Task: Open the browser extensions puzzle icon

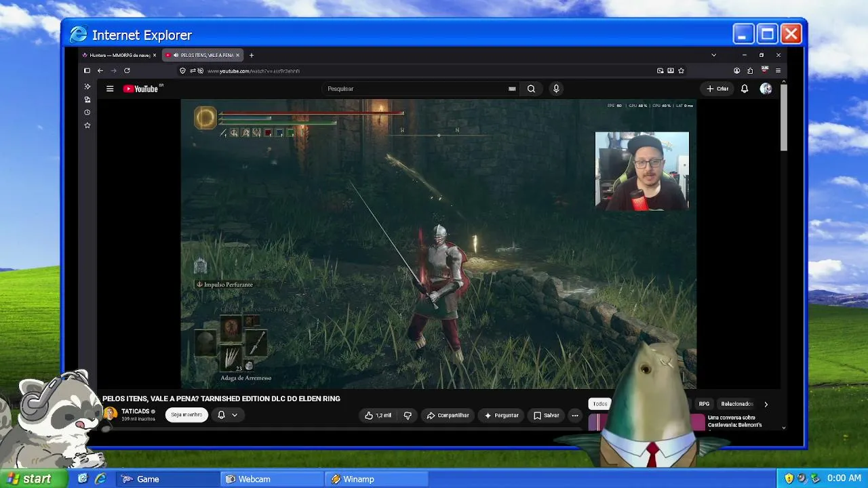Action: pos(750,70)
